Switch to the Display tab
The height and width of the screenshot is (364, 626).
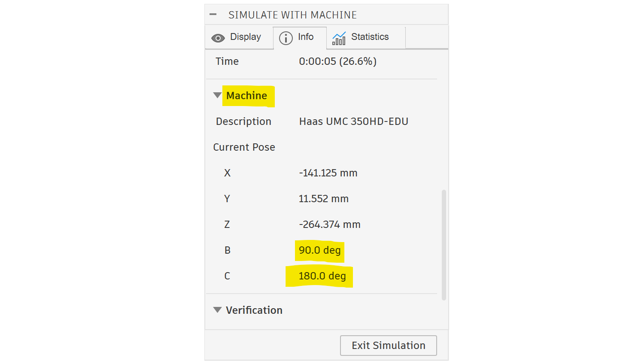coord(239,37)
